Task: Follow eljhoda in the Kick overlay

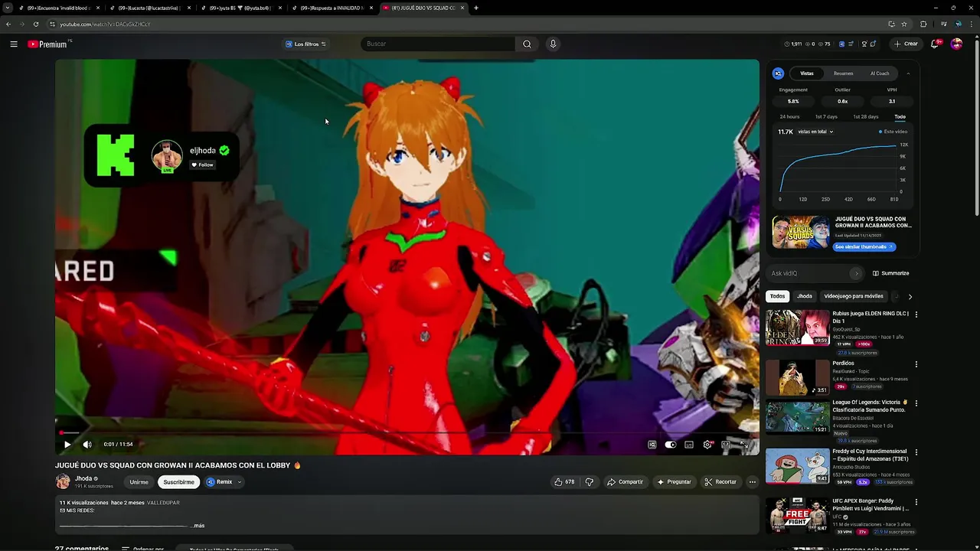Action: (x=203, y=165)
